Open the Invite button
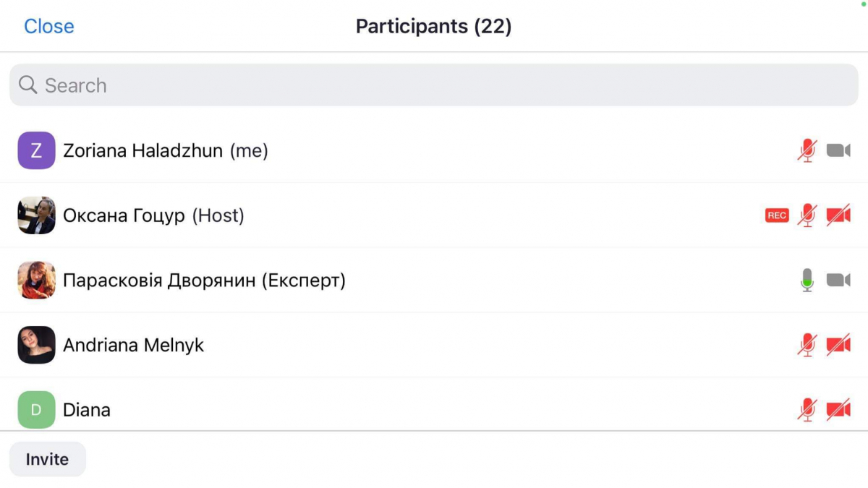The image size is (868, 488). 47,459
